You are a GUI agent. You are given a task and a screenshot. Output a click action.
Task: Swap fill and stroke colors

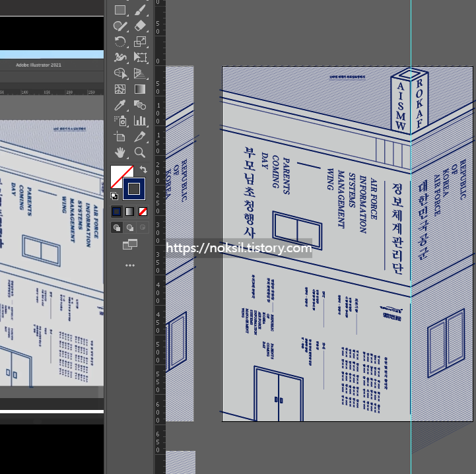(143, 170)
